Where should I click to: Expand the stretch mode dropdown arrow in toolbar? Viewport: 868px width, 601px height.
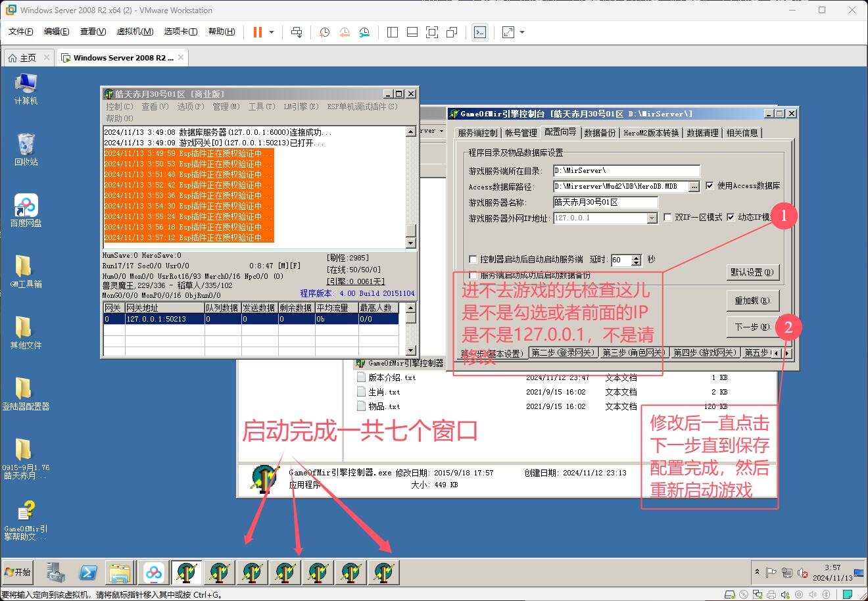click(522, 32)
